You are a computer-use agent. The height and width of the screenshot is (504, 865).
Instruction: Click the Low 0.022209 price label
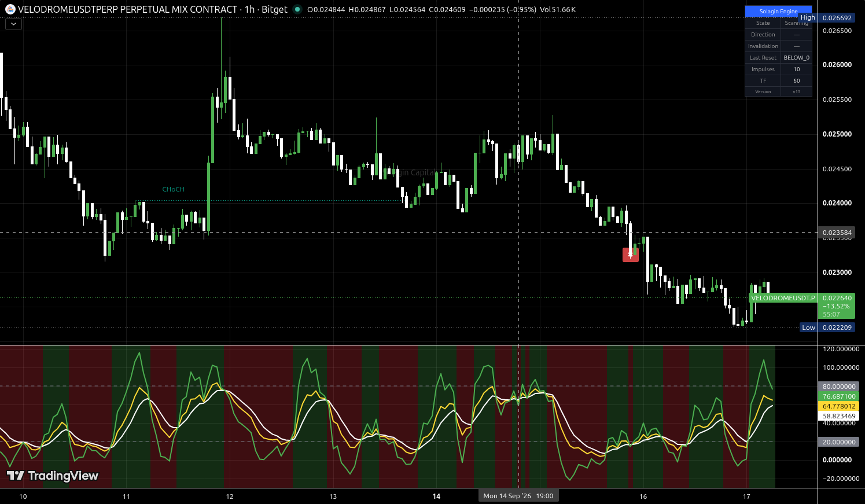[827, 328]
